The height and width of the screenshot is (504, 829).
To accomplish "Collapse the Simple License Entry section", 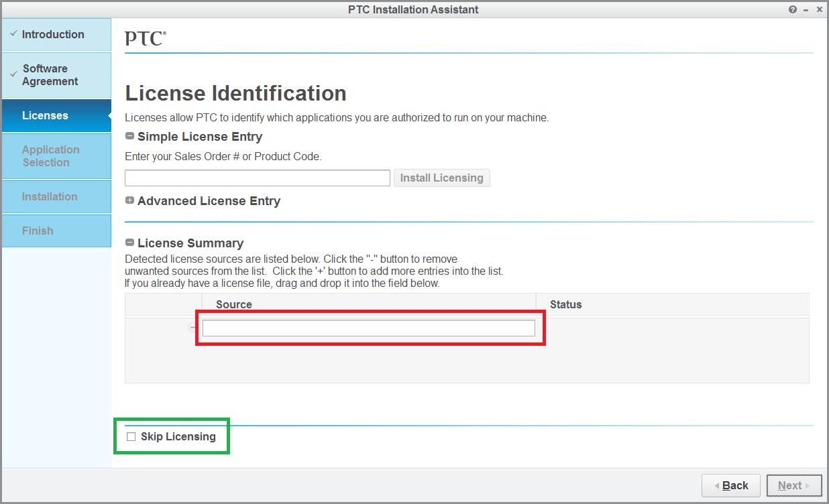I will 130,136.
